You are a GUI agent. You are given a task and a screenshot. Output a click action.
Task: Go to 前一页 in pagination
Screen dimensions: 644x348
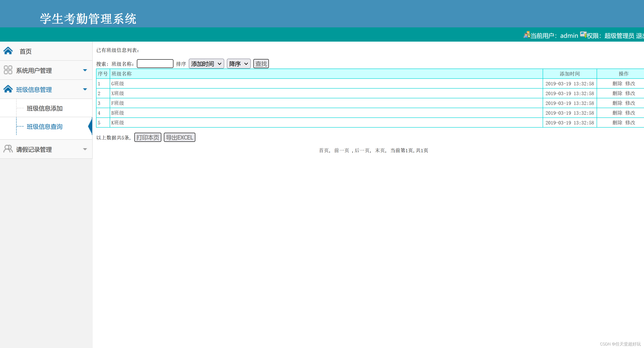342,150
